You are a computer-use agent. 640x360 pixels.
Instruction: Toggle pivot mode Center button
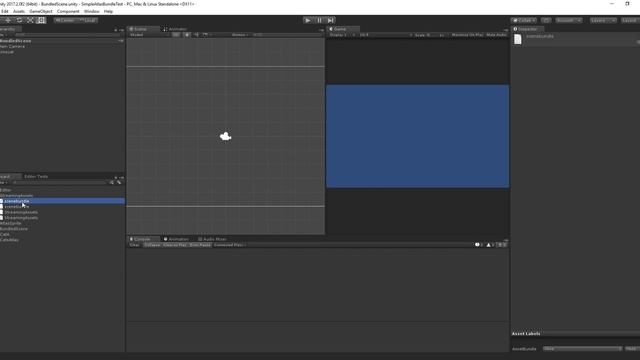tap(65, 20)
